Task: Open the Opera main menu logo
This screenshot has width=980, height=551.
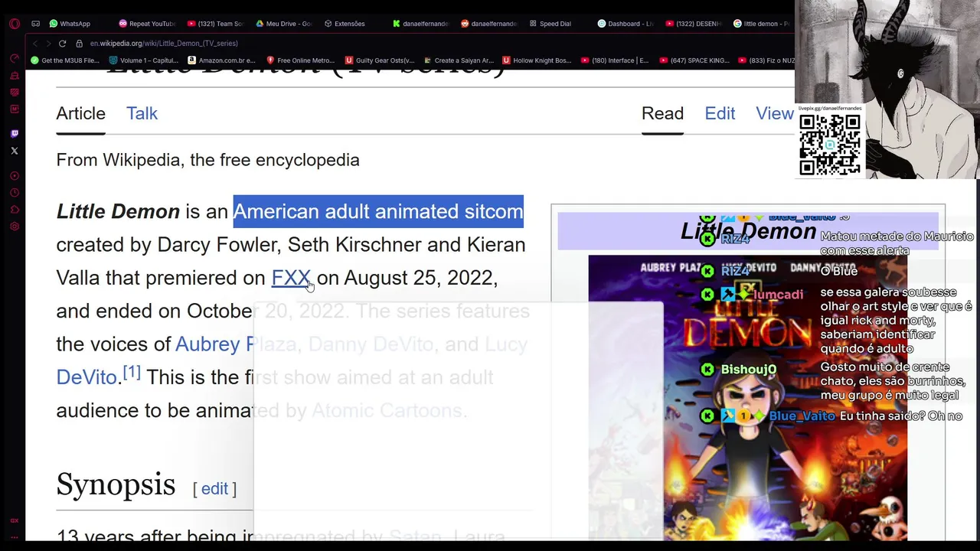Action: click(x=14, y=24)
